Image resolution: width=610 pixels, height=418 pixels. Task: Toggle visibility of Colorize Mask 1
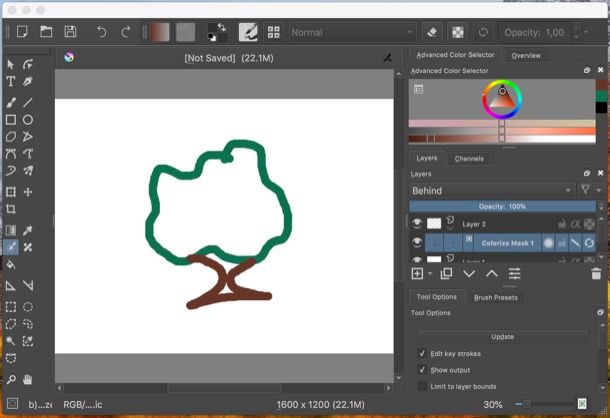[x=417, y=242]
